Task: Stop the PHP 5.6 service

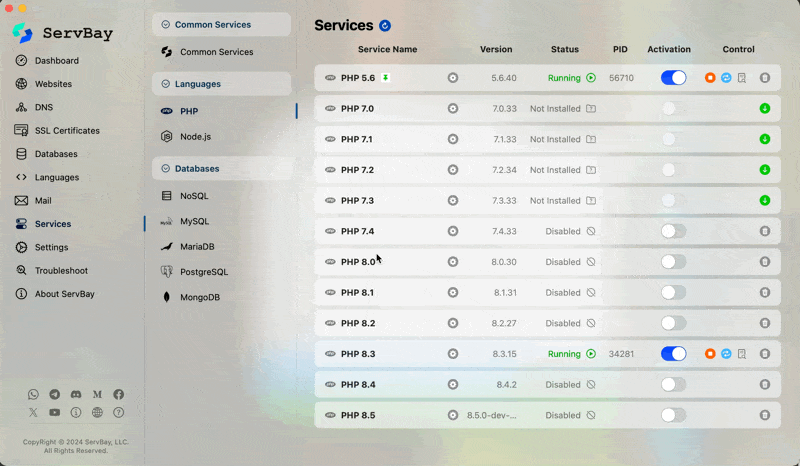Action: tap(710, 78)
